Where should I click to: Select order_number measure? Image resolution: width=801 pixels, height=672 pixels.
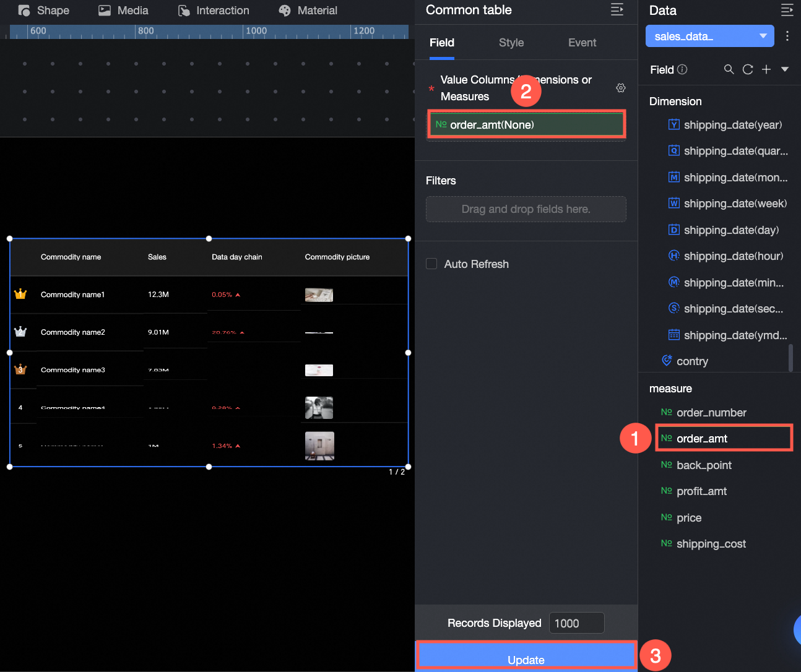[x=704, y=413]
